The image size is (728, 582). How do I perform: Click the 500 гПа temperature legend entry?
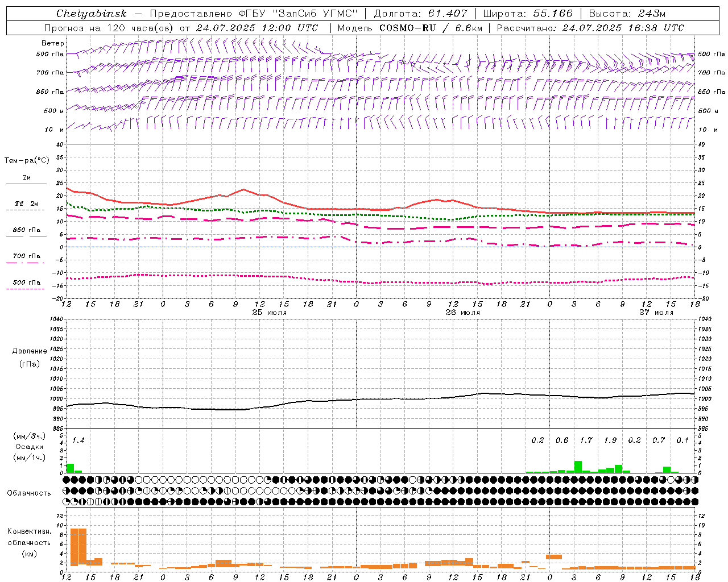(x=27, y=282)
